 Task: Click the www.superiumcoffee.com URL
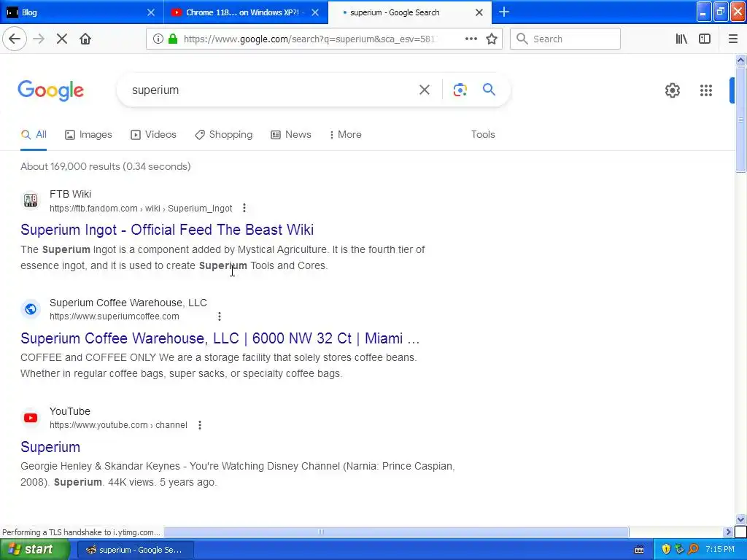point(115,316)
